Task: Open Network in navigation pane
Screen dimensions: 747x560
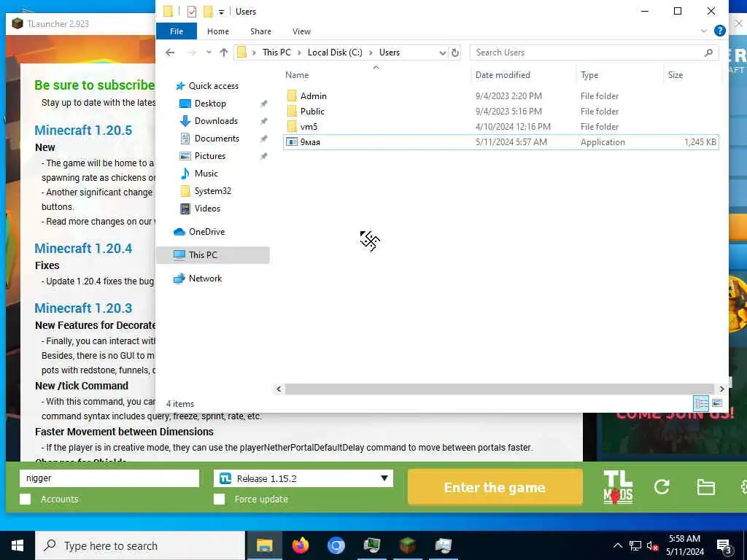Action: point(205,279)
